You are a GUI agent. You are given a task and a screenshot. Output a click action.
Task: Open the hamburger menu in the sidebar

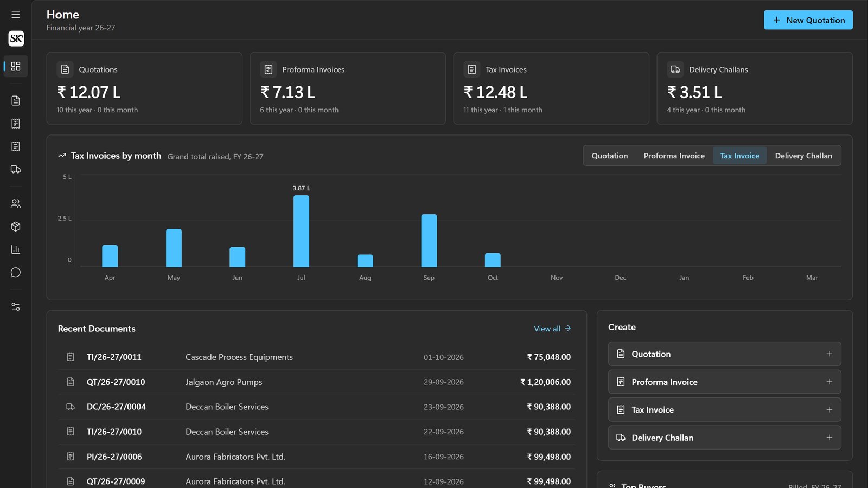click(x=16, y=15)
